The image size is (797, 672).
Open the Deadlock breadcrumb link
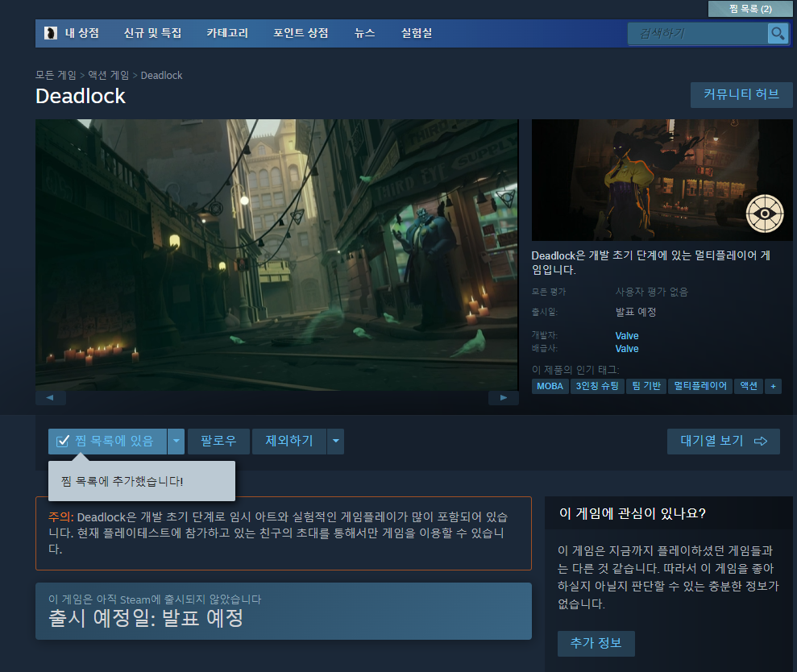[x=161, y=75]
